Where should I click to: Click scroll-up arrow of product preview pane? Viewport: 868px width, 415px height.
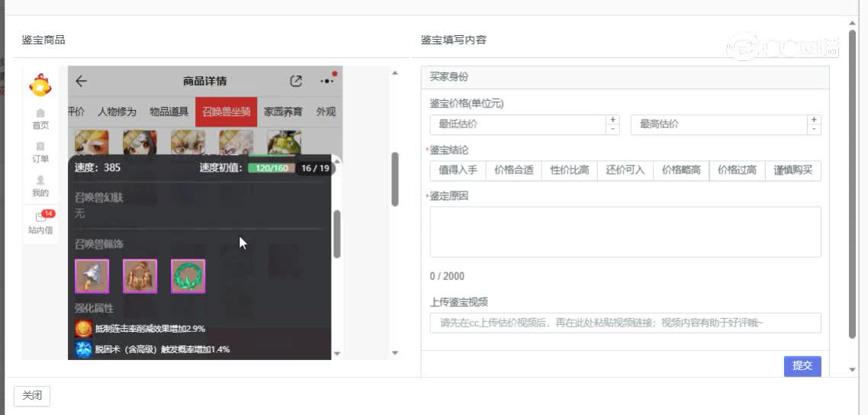tap(394, 73)
